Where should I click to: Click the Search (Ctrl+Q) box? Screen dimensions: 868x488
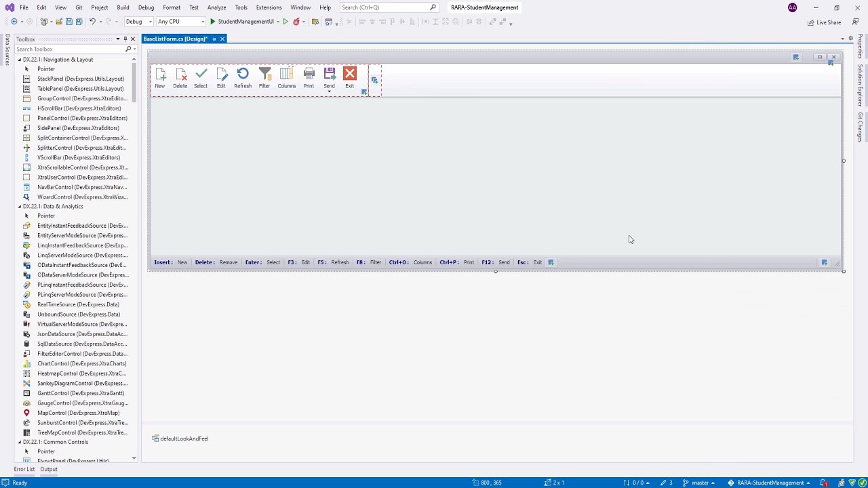pos(389,7)
